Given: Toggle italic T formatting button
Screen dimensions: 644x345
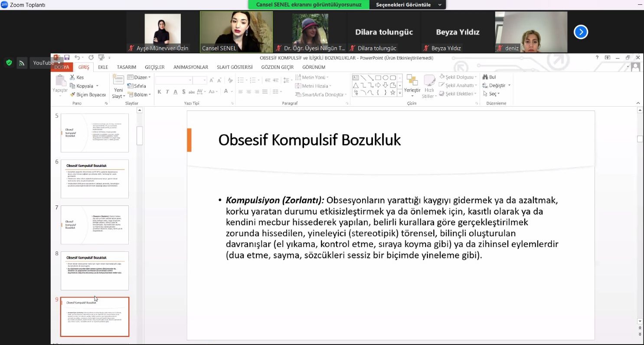Looking at the screenshot, I should (x=167, y=92).
